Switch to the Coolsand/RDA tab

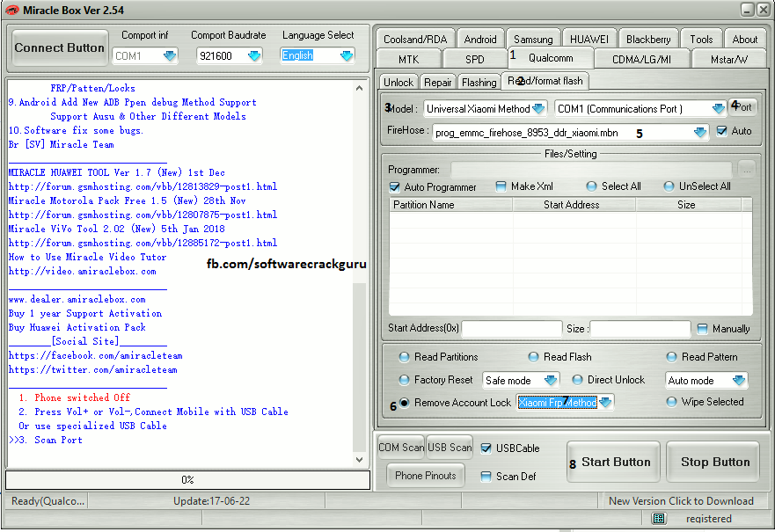[x=415, y=39]
